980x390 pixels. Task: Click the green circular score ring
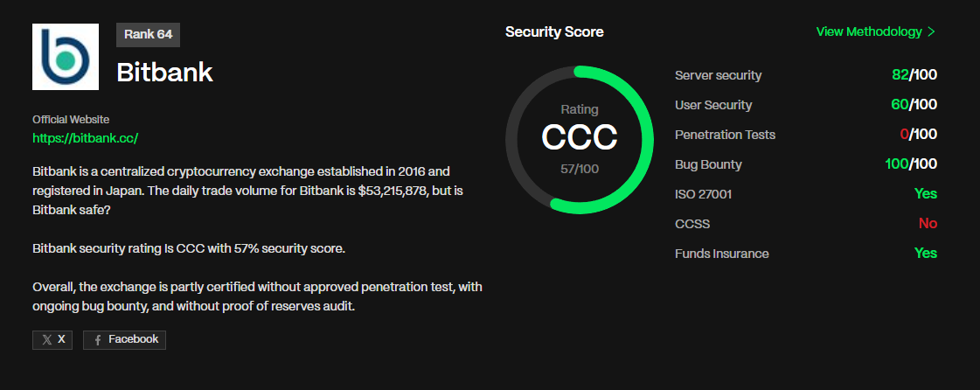580,139
